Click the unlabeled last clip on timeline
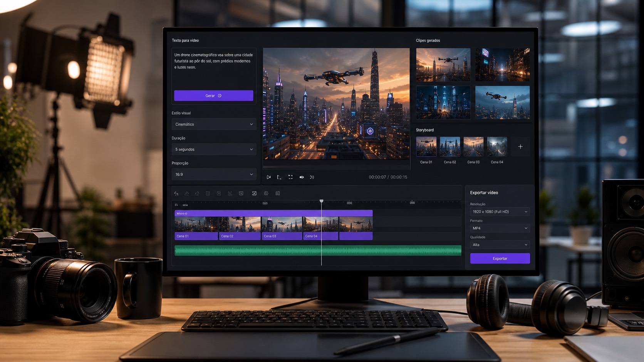The image size is (644, 362). coord(356,229)
